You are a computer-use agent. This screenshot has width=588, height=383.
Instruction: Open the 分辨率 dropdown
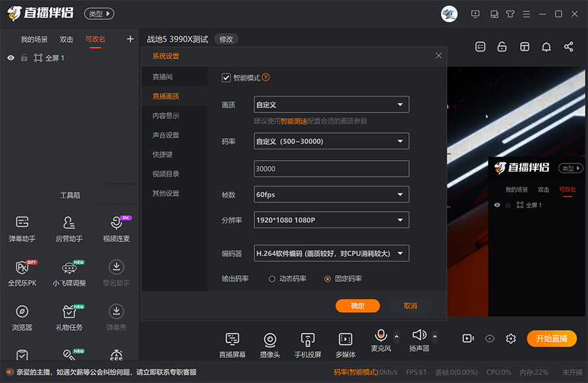tap(332, 220)
